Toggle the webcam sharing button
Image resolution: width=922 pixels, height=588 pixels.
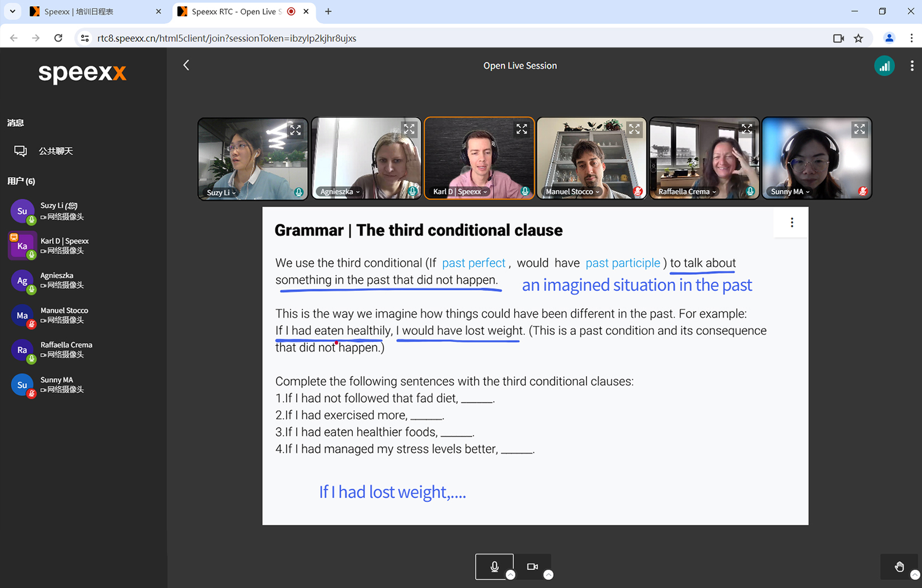pyautogui.click(x=532, y=566)
